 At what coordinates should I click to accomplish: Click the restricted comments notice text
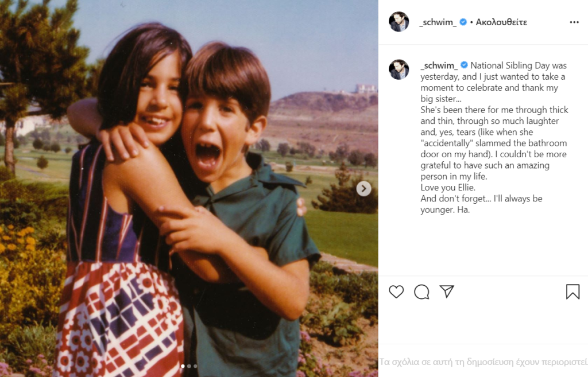pos(483,362)
